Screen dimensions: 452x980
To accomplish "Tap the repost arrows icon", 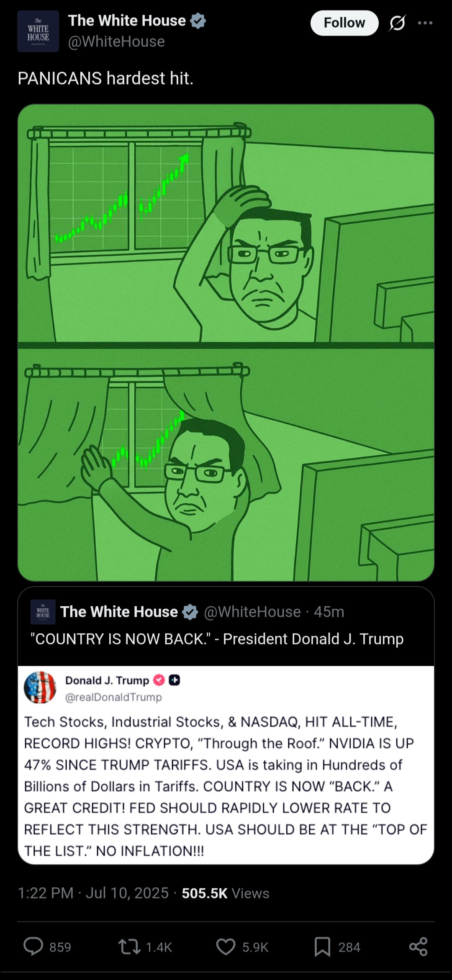I will (x=129, y=947).
